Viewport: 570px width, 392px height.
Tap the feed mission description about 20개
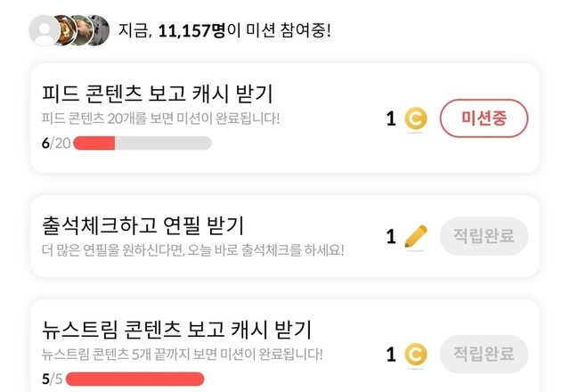(x=160, y=118)
